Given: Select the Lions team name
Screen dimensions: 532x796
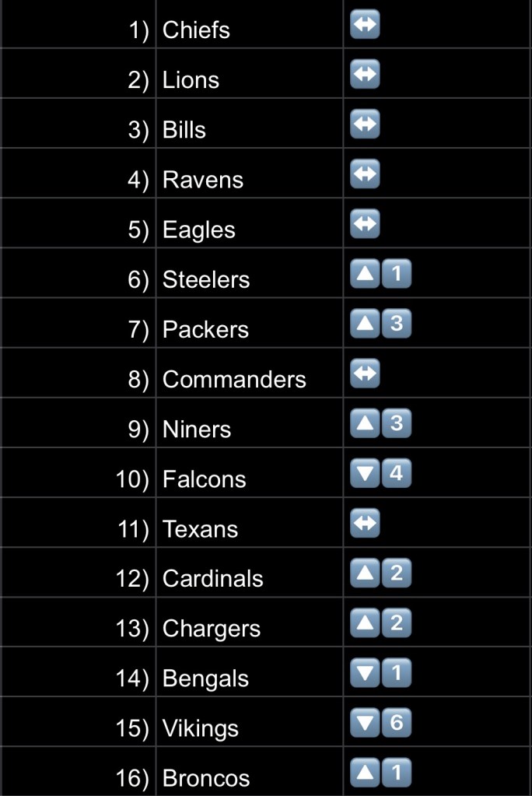Looking at the screenshot, I should click(191, 80).
